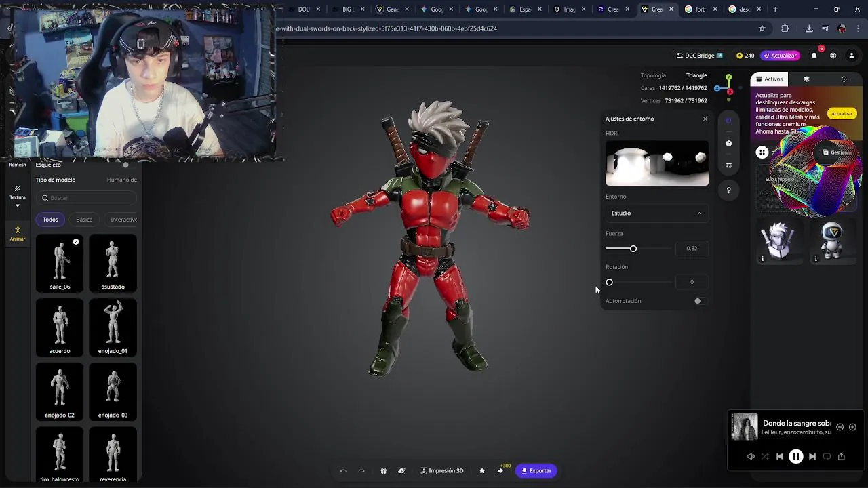The width and height of the screenshot is (868, 488).
Task: Toggle repeat in music player
Action: coord(827,457)
